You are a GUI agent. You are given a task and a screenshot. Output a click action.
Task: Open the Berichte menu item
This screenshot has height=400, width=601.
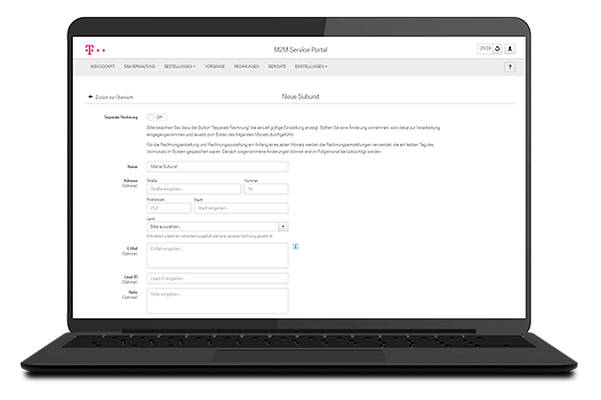277,66
